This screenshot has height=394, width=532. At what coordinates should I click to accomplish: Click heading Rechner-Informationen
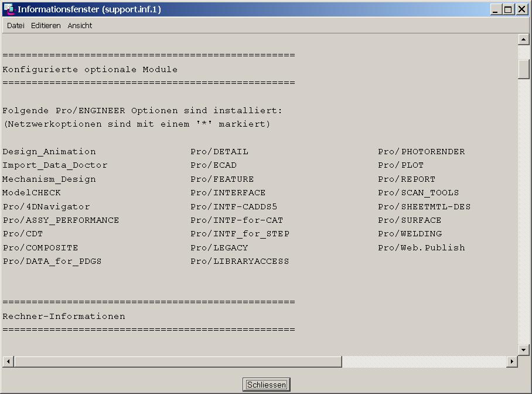(64, 316)
